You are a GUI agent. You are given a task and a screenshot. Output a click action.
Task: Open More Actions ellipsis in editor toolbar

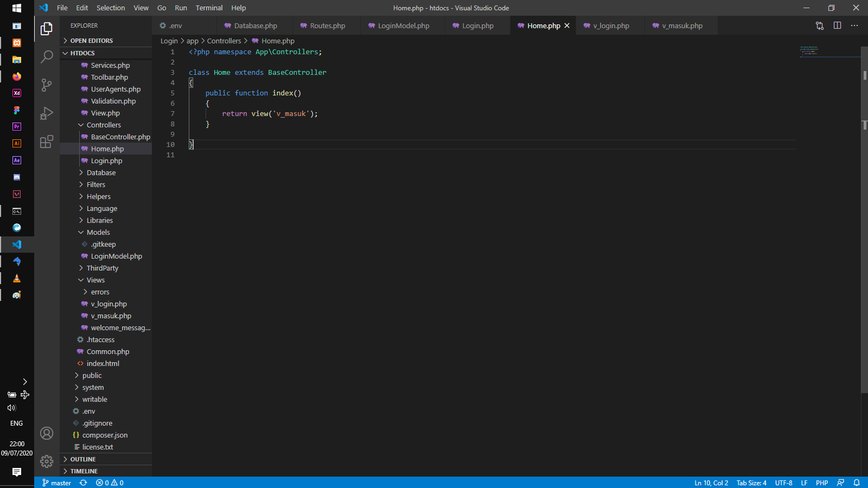pyautogui.click(x=854, y=25)
